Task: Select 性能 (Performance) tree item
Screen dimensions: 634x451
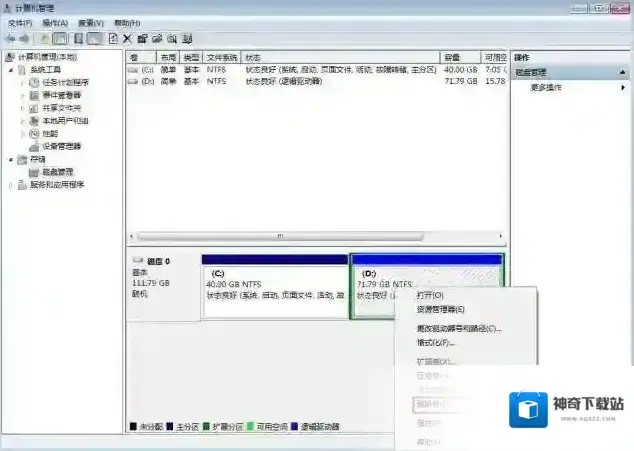Action: tap(49, 133)
